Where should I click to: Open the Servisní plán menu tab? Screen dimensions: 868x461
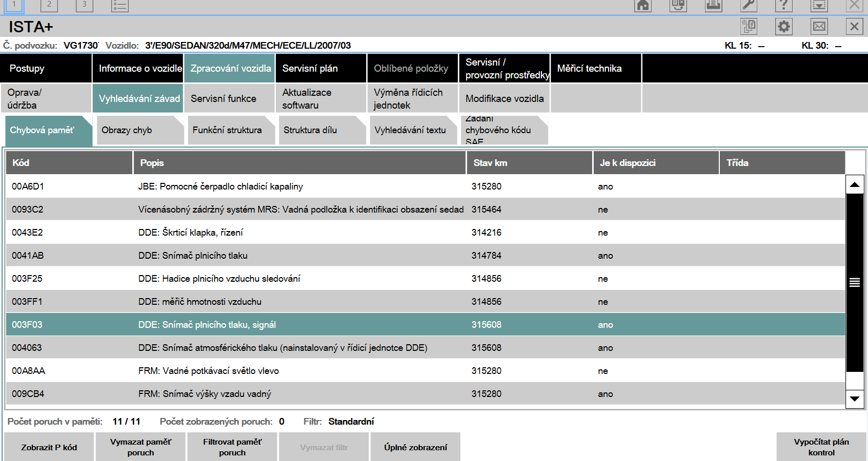pos(321,69)
